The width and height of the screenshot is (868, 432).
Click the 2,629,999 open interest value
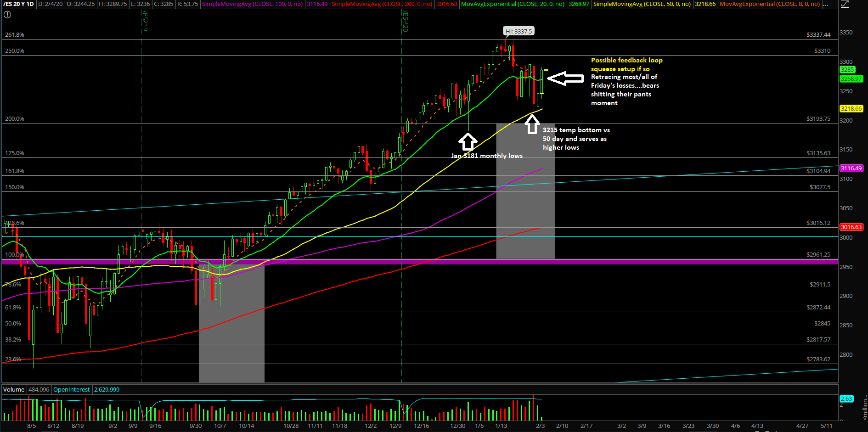[107, 389]
